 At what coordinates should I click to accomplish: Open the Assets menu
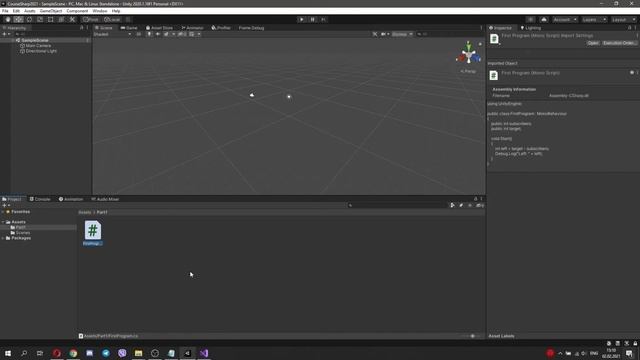click(x=29, y=11)
